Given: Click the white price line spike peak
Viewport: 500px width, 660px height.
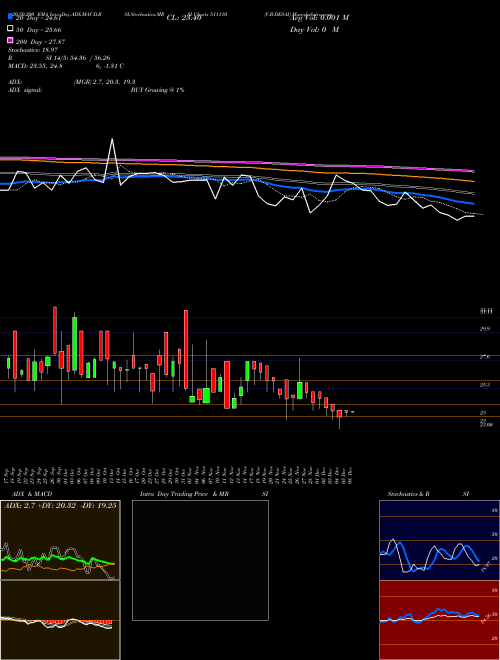Looking at the screenshot, I should point(112,139).
